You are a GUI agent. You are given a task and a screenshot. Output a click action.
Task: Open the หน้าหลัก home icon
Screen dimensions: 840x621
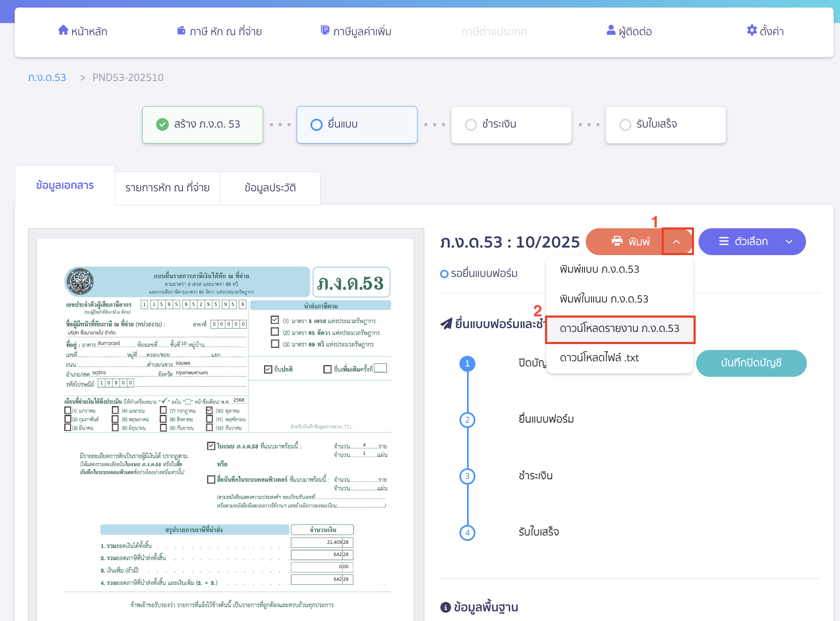pyautogui.click(x=63, y=30)
